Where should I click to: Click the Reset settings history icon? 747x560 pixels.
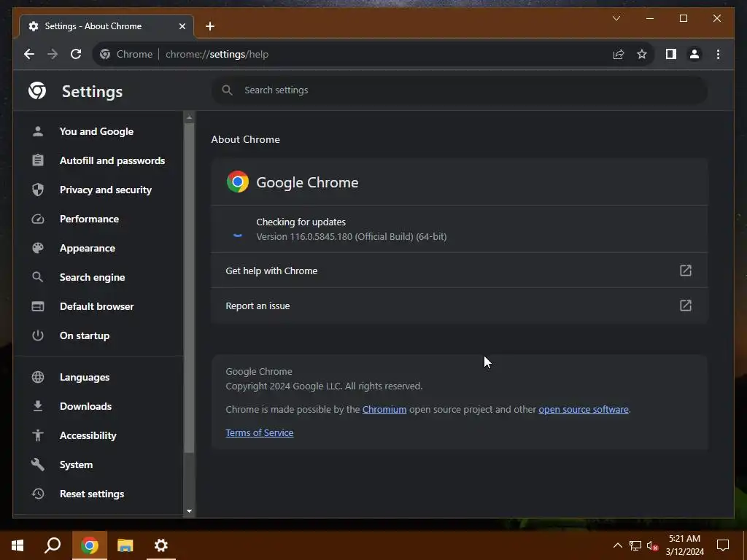38,494
